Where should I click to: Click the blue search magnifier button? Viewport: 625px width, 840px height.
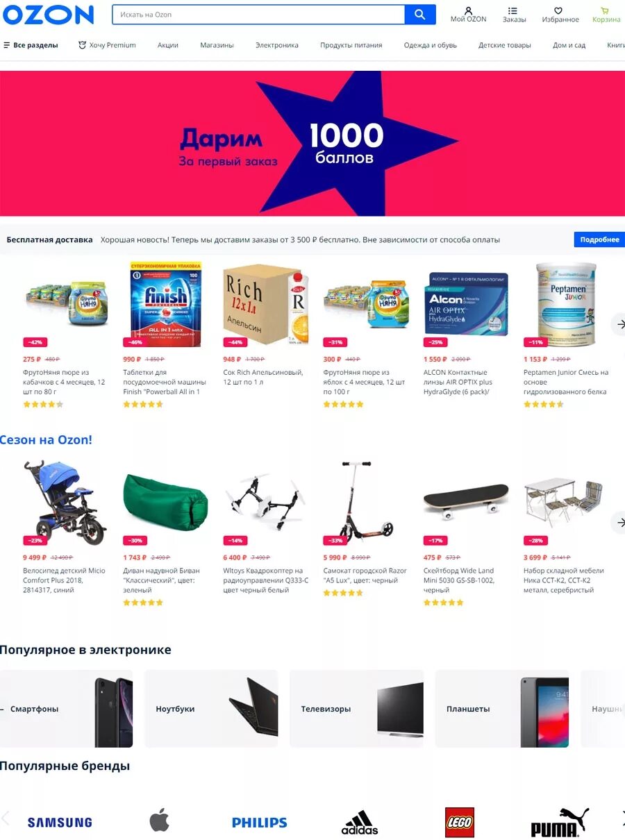[x=420, y=15]
